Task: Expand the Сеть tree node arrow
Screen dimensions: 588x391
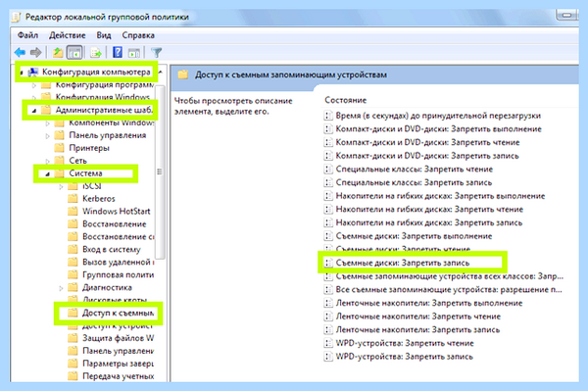Action: (47, 161)
